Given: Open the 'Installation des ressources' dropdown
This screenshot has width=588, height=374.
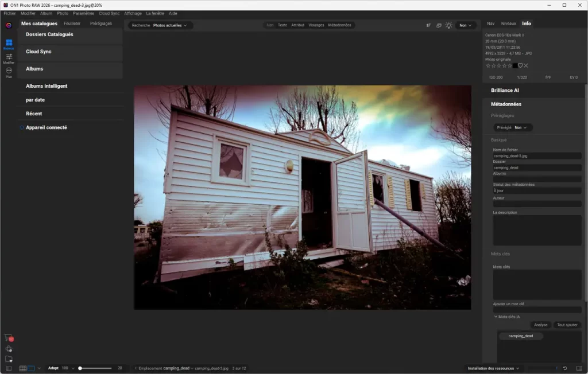Looking at the screenshot, I should pos(493,368).
